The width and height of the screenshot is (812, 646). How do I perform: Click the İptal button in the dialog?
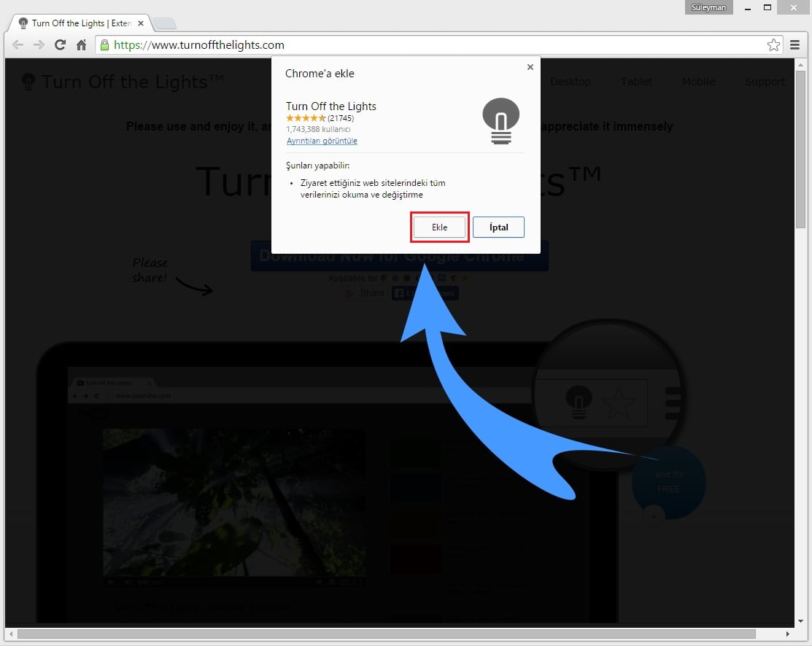point(498,227)
